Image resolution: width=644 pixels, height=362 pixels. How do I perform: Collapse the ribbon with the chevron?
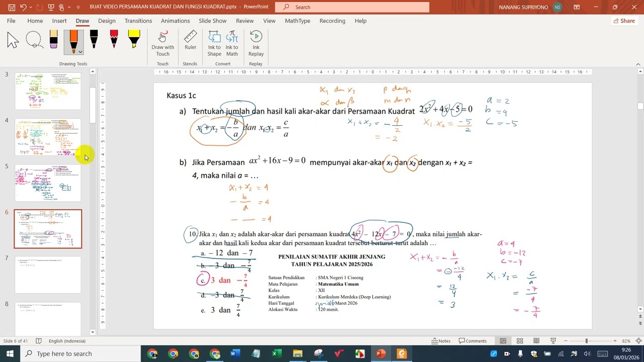[x=638, y=64]
